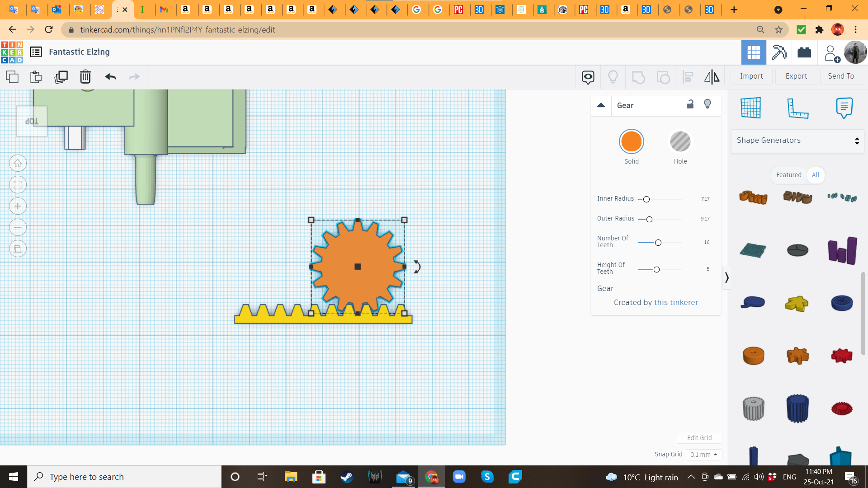The image size is (868, 488).
Task: Switch to the All tab
Action: tap(815, 175)
